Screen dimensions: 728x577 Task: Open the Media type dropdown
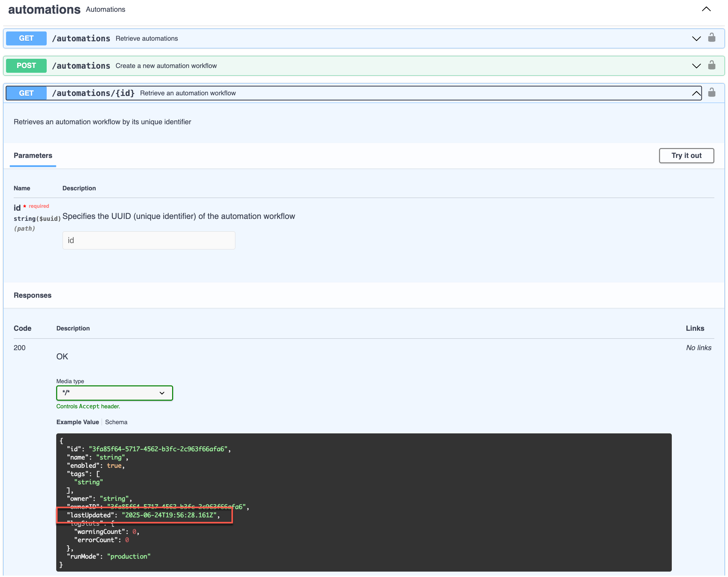pyautogui.click(x=114, y=393)
